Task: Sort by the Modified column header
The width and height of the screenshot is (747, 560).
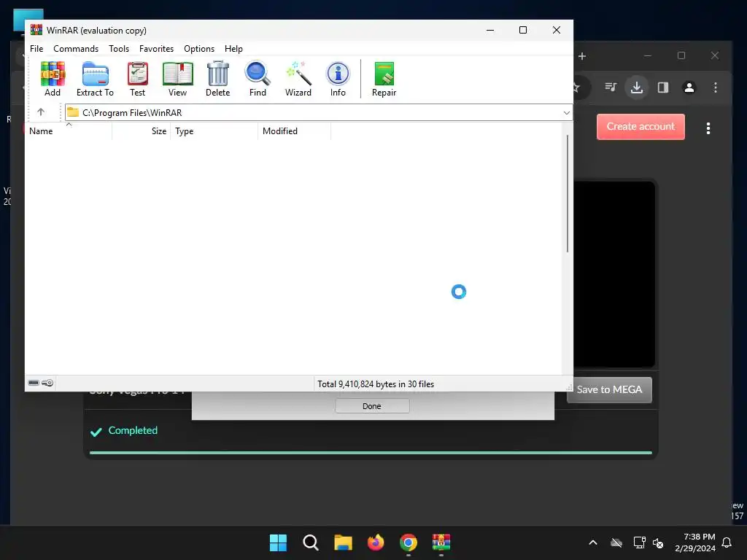Action: point(294,131)
